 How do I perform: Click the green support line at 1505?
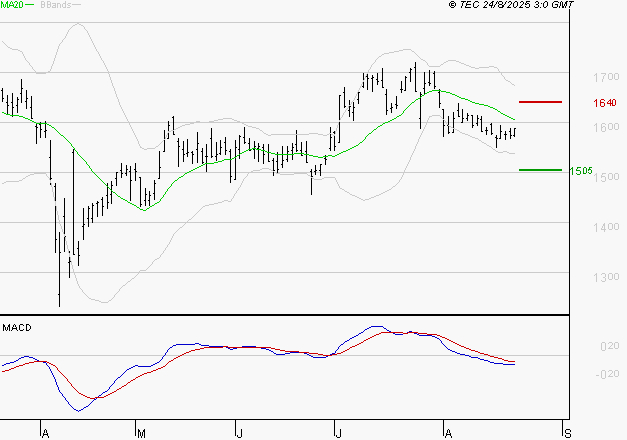(540, 170)
